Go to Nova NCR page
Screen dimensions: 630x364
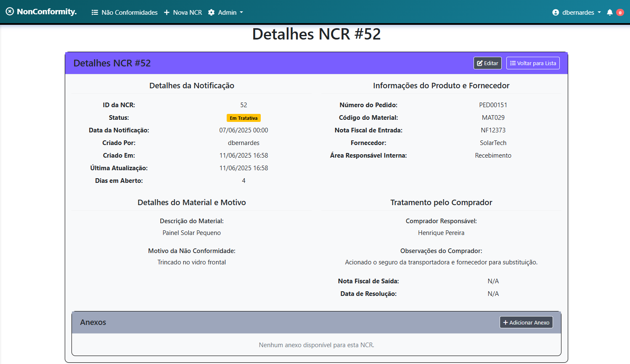click(x=187, y=13)
